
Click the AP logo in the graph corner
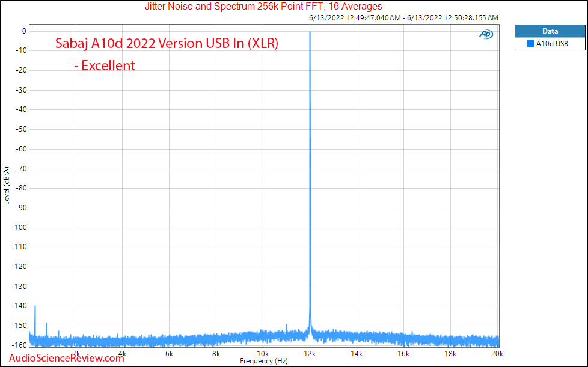click(486, 34)
